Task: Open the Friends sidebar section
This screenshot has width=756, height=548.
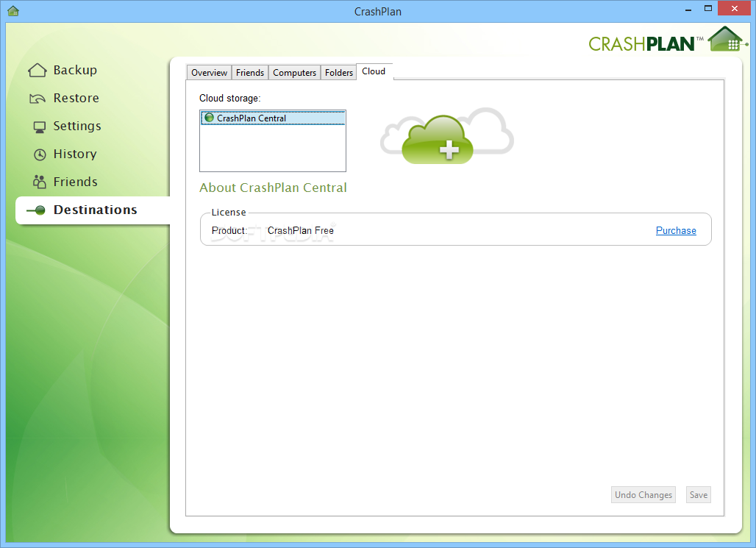Action: (75, 182)
